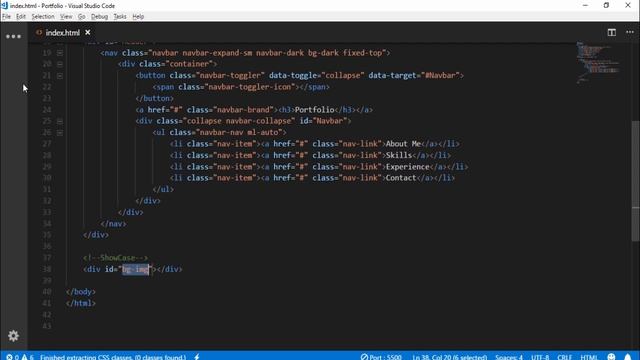Collapse the ul fold on line 26
The height and width of the screenshot is (360, 640).
click(x=60, y=133)
